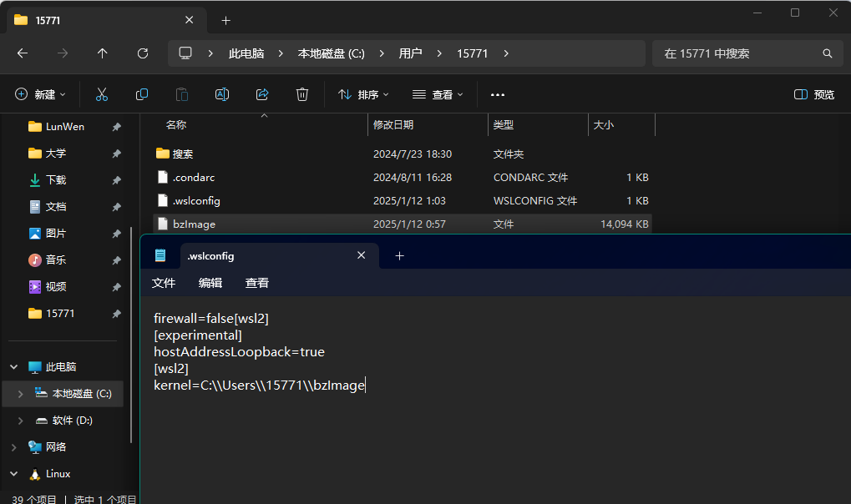Open the 排序 sort dropdown

pyautogui.click(x=364, y=94)
